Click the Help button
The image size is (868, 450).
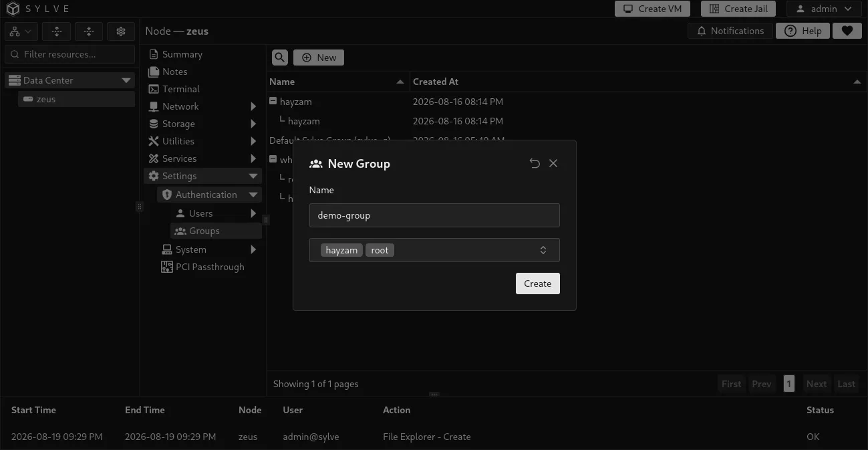[x=803, y=31]
